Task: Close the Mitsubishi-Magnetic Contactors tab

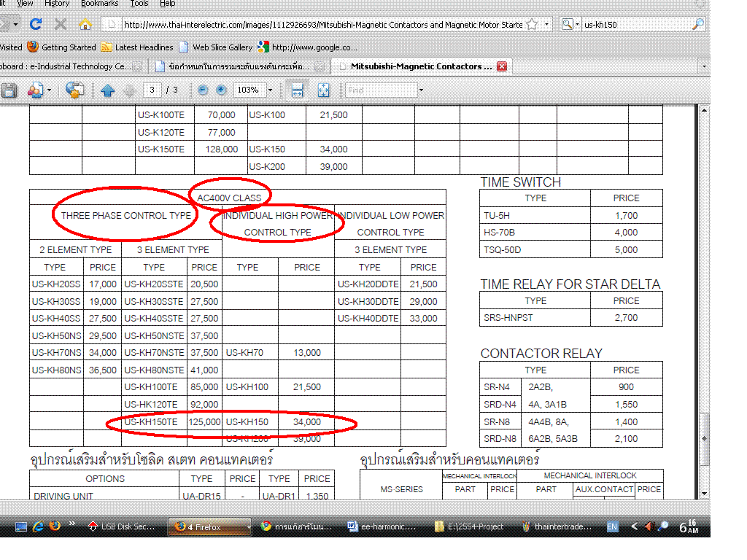Action: point(501,66)
